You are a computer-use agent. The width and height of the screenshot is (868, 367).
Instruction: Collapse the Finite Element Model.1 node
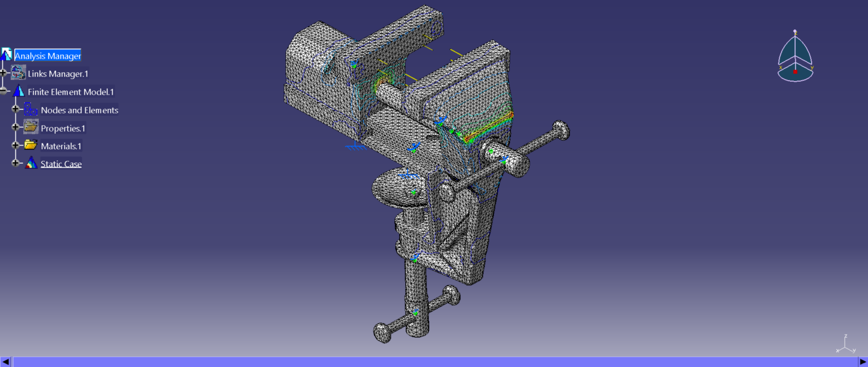3,91
